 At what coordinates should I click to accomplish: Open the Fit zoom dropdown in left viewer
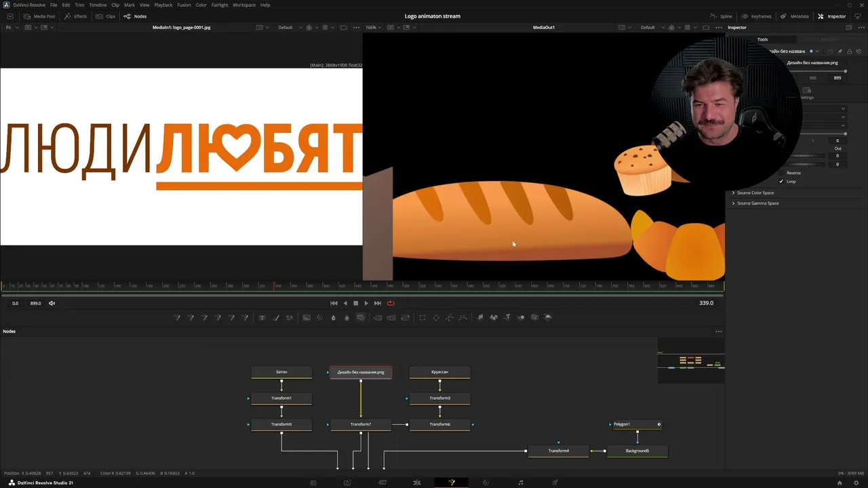pyautogui.click(x=11, y=28)
